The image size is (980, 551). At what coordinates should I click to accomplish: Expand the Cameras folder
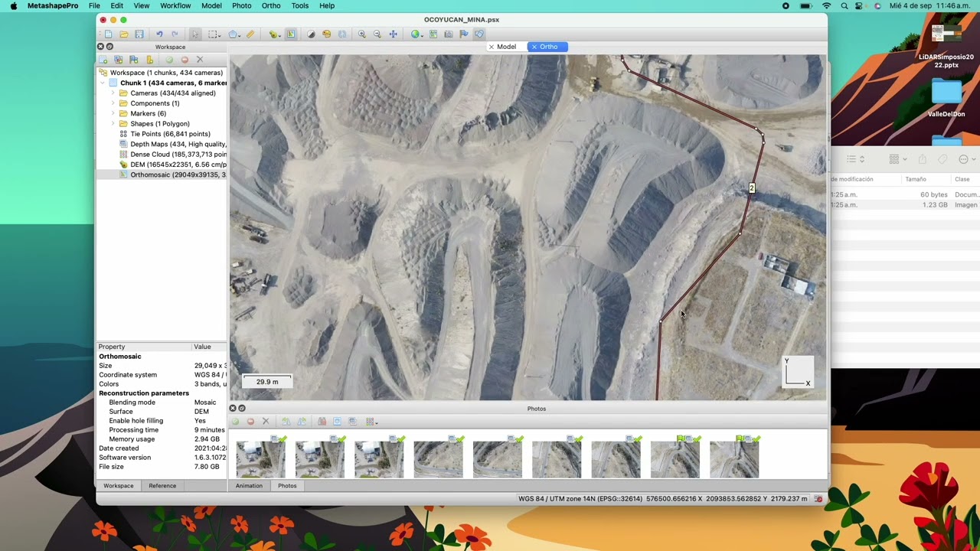[113, 93]
